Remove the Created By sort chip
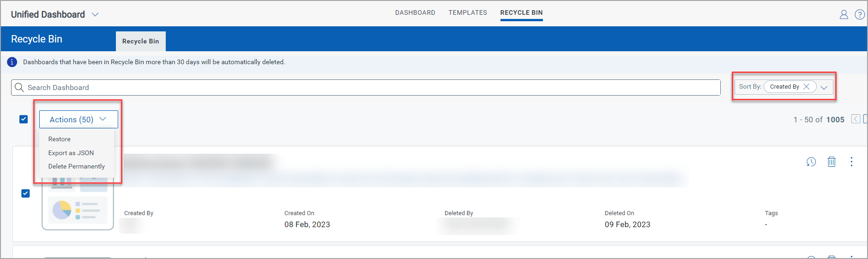 click(806, 86)
